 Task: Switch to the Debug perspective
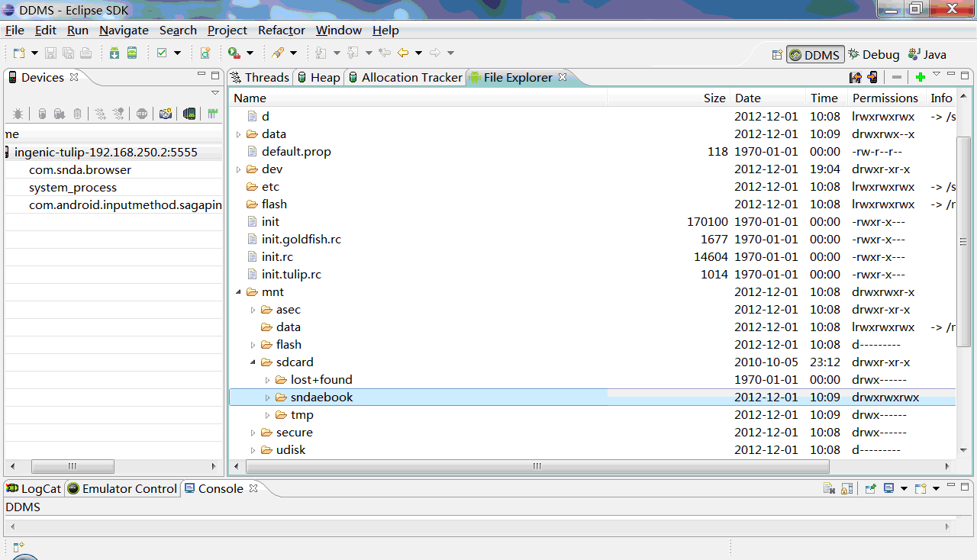874,54
